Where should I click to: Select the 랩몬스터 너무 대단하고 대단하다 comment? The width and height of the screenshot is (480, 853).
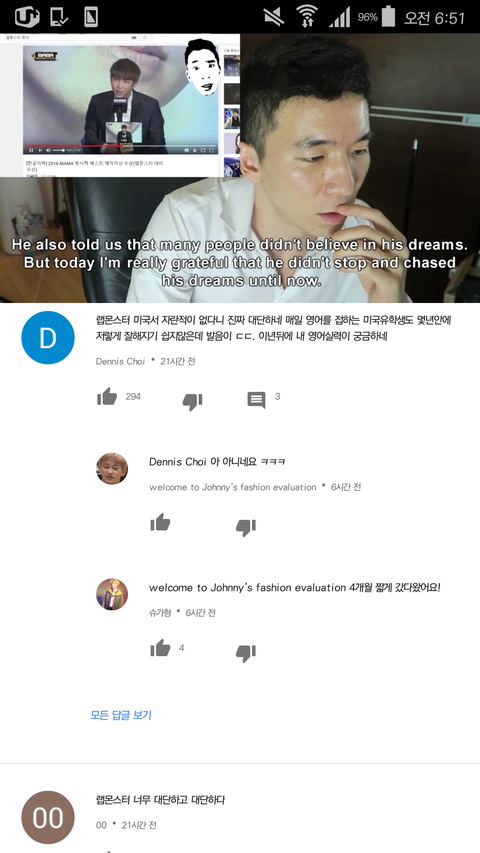coord(161,800)
